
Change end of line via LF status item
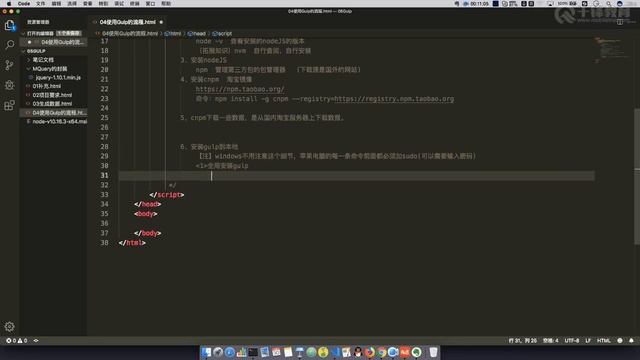point(588,340)
